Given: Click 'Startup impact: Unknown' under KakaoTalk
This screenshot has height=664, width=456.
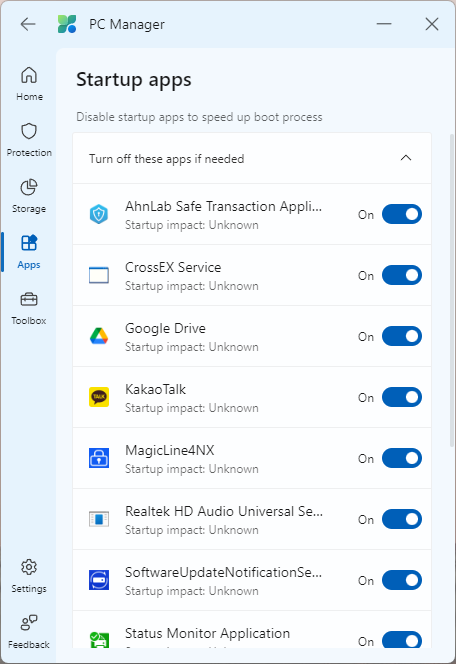Looking at the screenshot, I should tap(192, 408).
